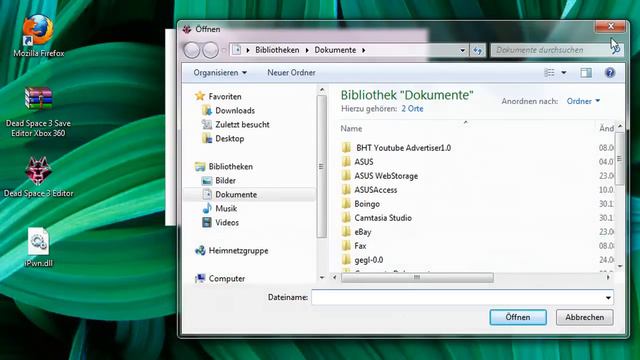640x360 pixels.
Task: Select the eBay folder
Action: tap(356, 232)
